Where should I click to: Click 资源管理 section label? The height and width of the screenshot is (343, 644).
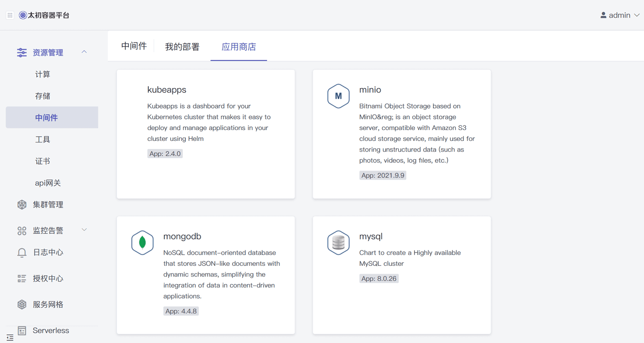[x=48, y=53]
